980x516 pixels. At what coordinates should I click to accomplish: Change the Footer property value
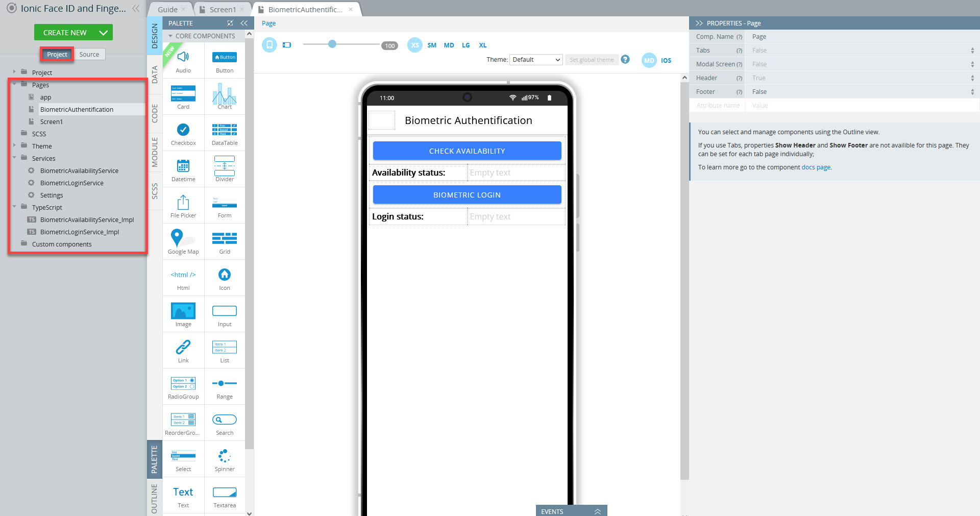click(862, 92)
